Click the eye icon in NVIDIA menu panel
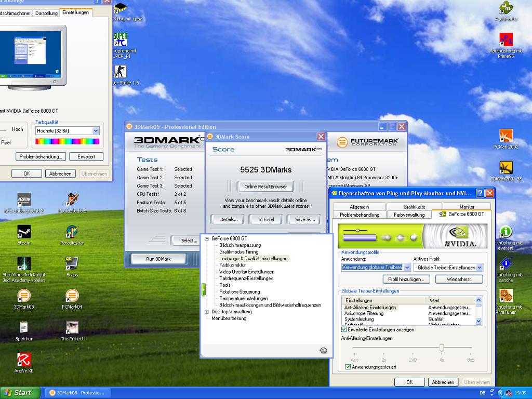This screenshot has height=399, width=532. click(x=323, y=351)
